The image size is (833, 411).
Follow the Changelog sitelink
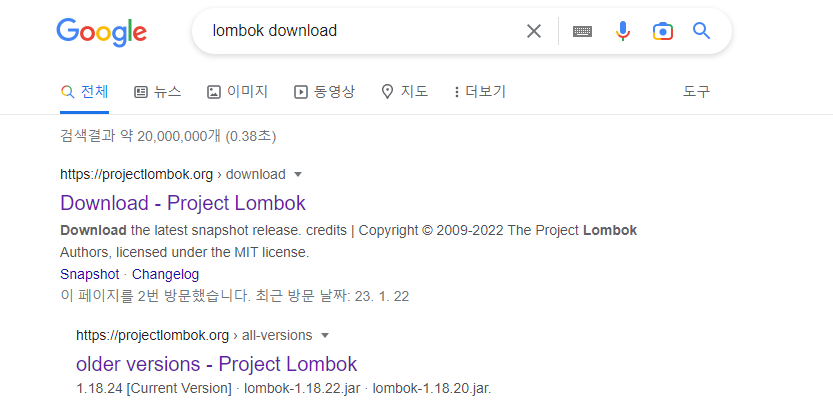point(165,275)
